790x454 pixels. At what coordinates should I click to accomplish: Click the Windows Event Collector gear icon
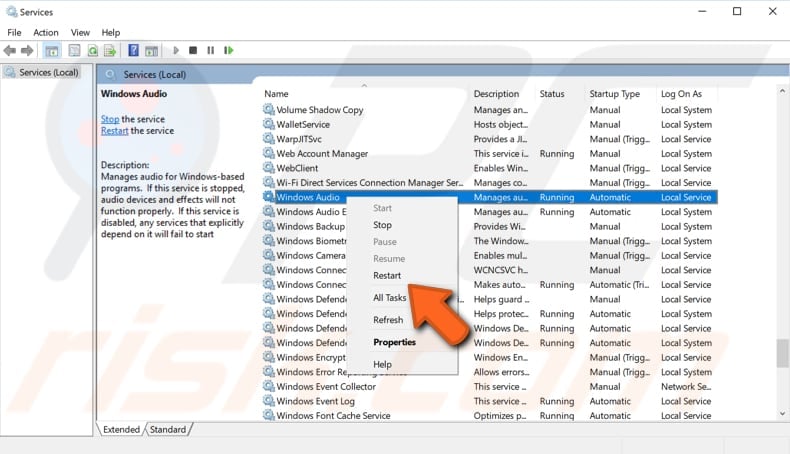coord(269,386)
